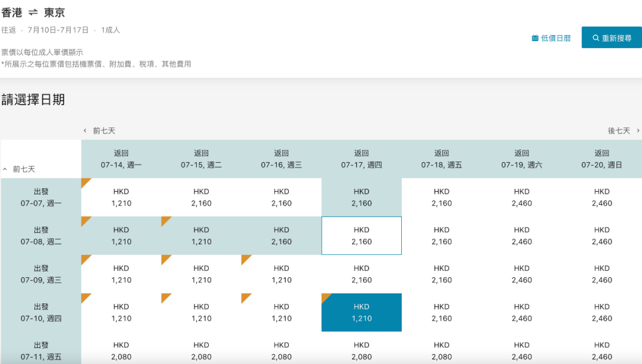Click the left chevron beside top 前七天
Viewport: 642px width, 364px height.
(x=85, y=131)
